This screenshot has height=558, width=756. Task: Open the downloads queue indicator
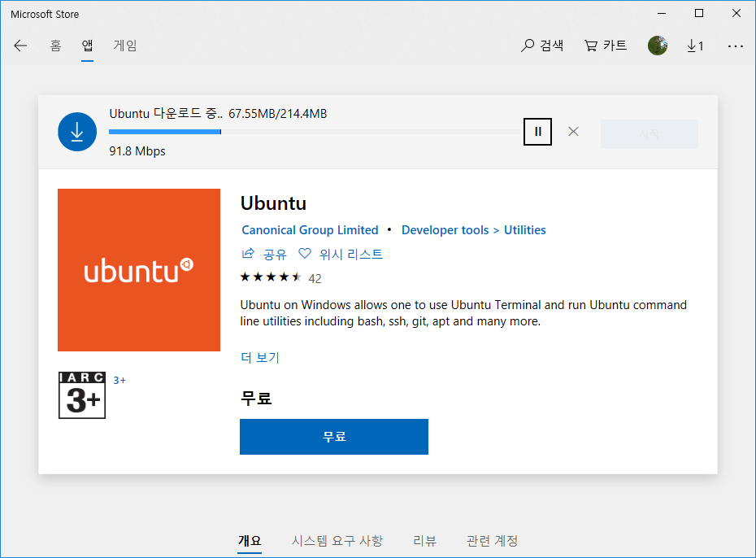tap(695, 46)
